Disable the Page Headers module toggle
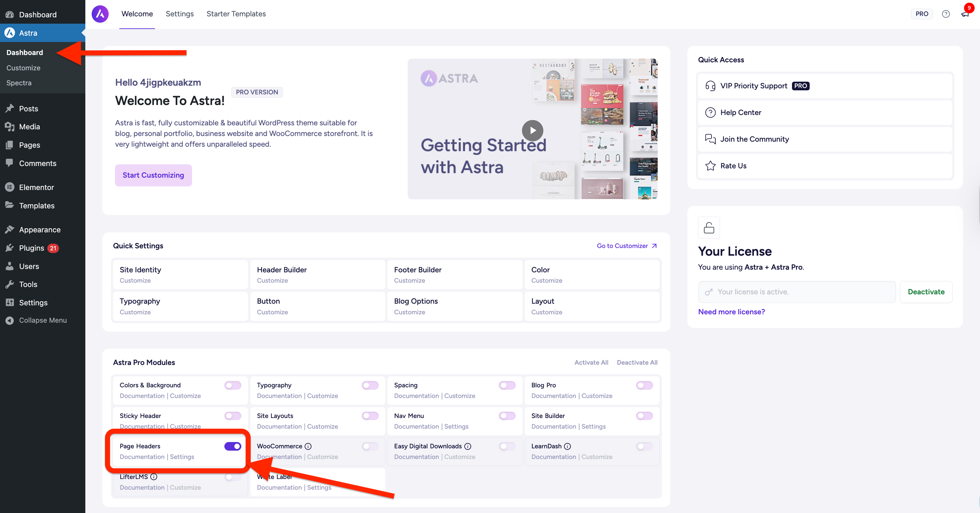 pos(232,446)
